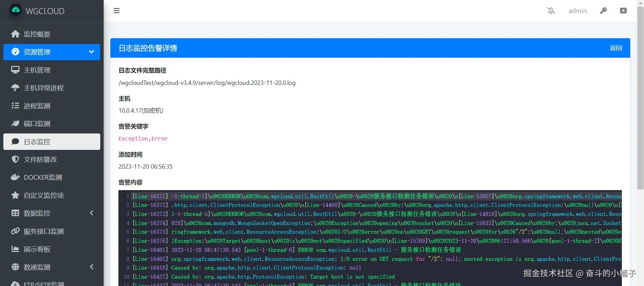Click the umbrella icon for 主机异常进程

(x=15, y=88)
